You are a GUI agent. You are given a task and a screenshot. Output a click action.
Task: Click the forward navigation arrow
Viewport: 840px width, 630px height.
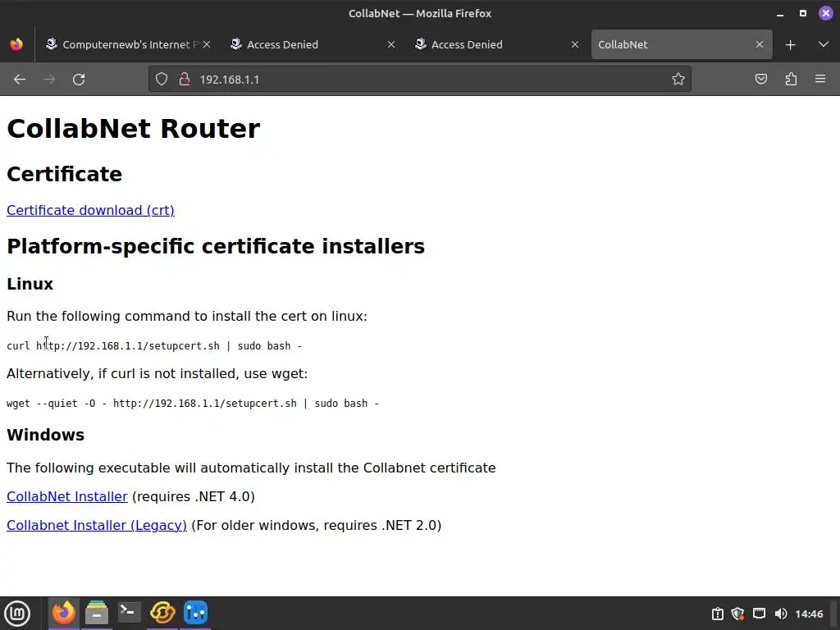pyautogui.click(x=49, y=80)
